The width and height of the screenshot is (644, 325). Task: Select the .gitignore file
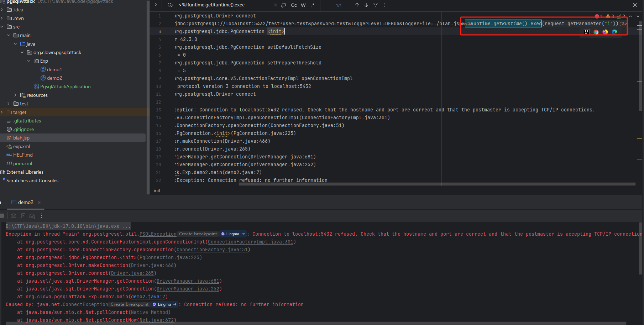pos(20,129)
